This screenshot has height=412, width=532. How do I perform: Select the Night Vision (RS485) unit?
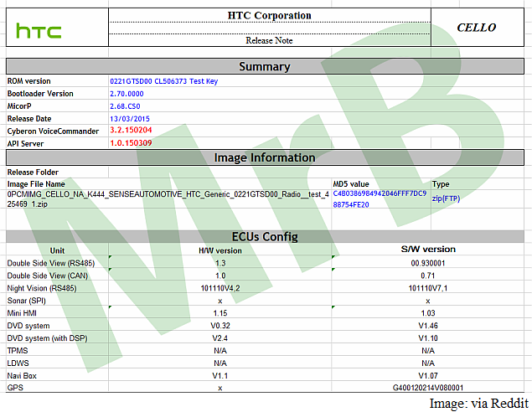pos(42,289)
